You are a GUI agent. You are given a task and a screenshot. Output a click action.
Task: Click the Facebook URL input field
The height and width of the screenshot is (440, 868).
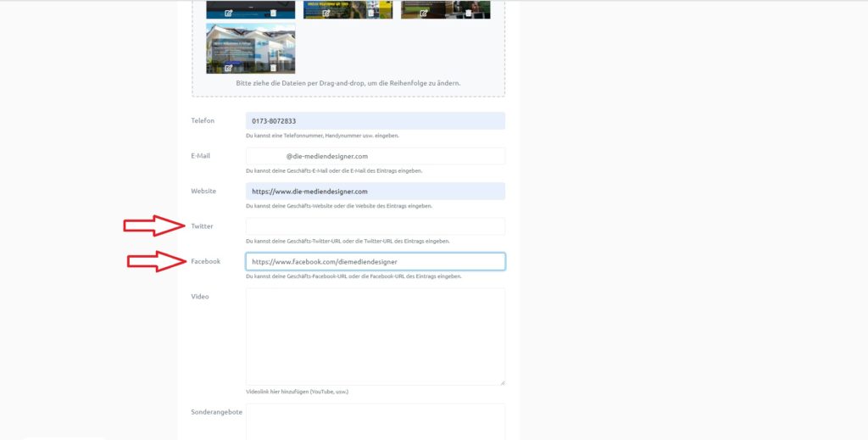pyautogui.click(x=375, y=262)
